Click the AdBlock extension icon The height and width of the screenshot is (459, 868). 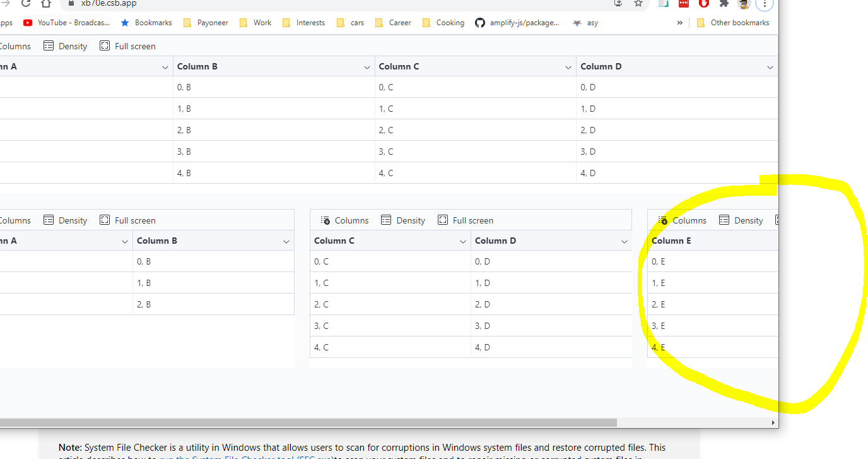coord(703,4)
